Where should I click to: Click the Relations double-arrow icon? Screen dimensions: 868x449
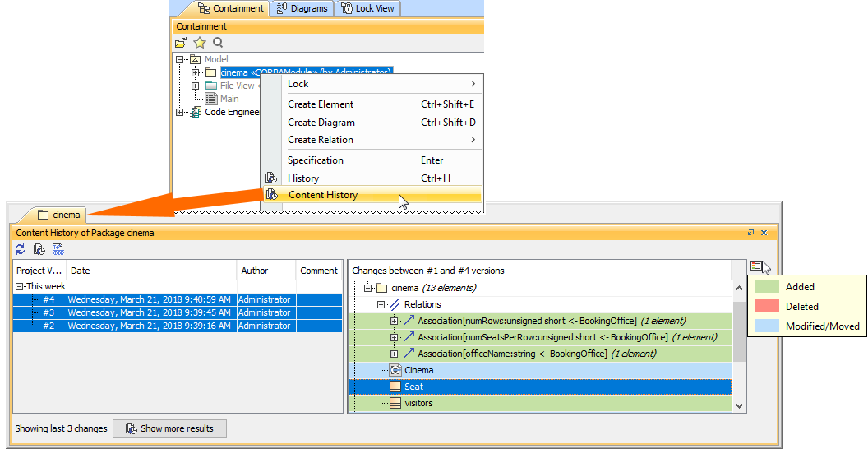(x=395, y=304)
